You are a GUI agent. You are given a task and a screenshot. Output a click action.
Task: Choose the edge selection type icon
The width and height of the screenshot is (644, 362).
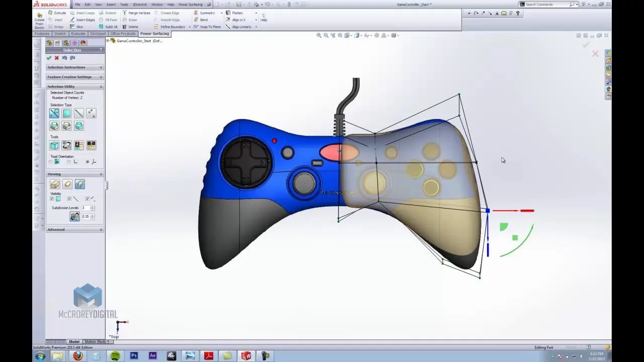[x=79, y=114]
